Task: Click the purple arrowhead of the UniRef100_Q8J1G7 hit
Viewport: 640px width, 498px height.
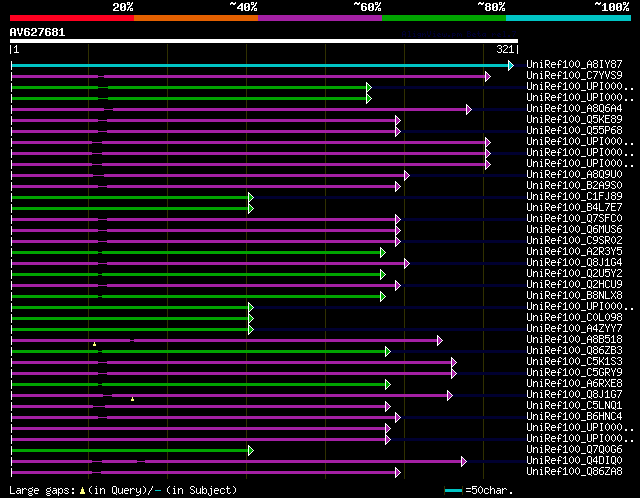Action: (449, 396)
